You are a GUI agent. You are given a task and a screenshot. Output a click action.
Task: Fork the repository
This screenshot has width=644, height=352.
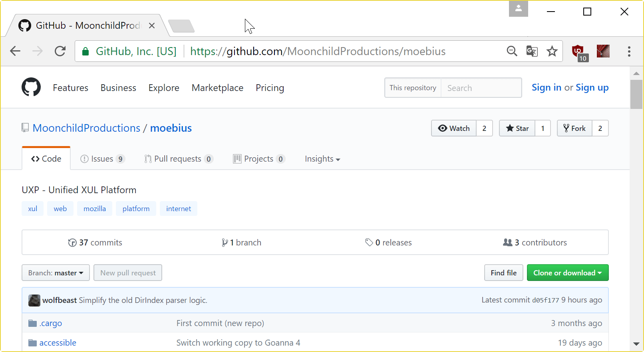click(x=575, y=128)
